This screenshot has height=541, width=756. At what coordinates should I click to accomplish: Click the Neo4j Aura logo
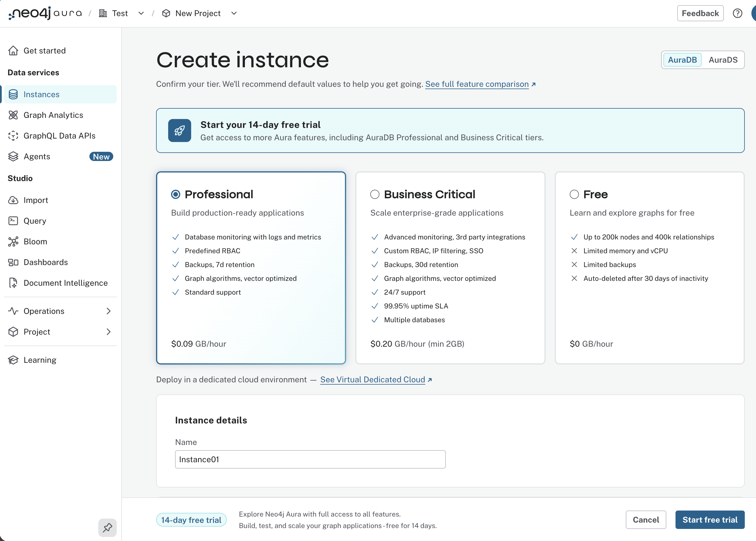click(x=45, y=13)
